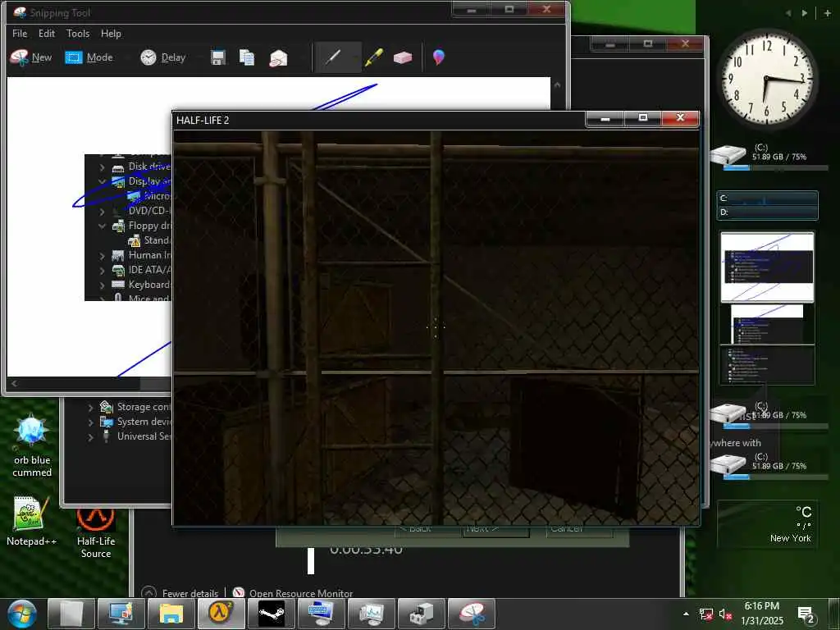The image size is (840, 630).
Task: Collapse Display adapters node in the snip
Action: 103,181
